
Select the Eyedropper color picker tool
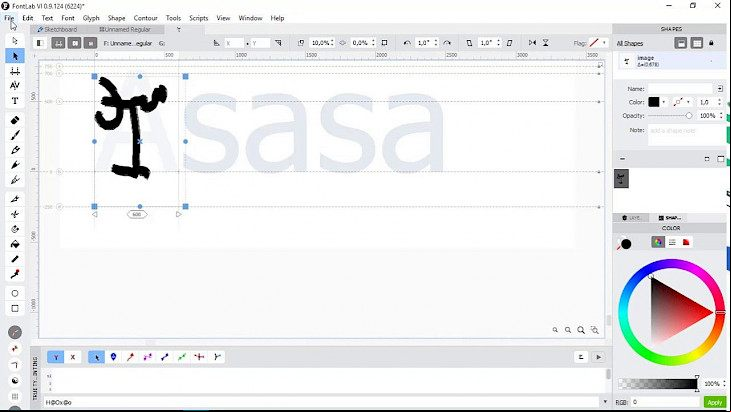[15, 274]
